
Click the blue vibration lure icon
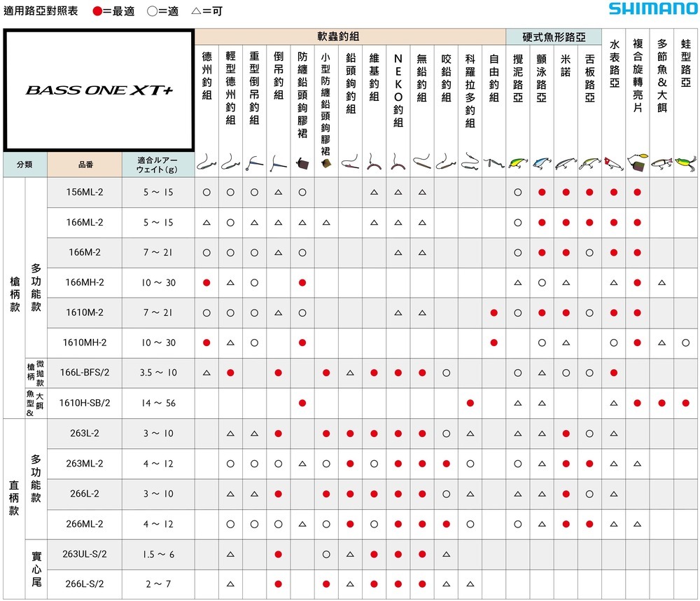[x=542, y=163]
